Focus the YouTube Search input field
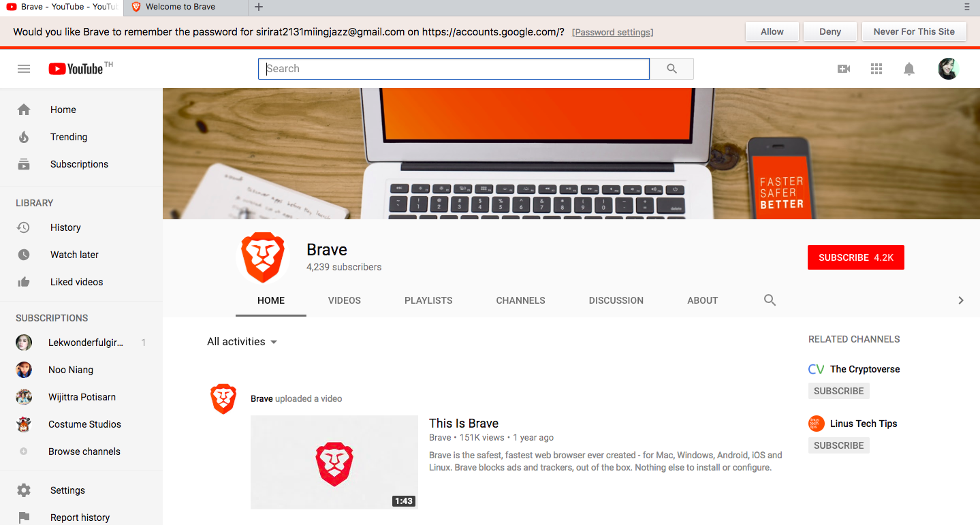 [x=454, y=69]
